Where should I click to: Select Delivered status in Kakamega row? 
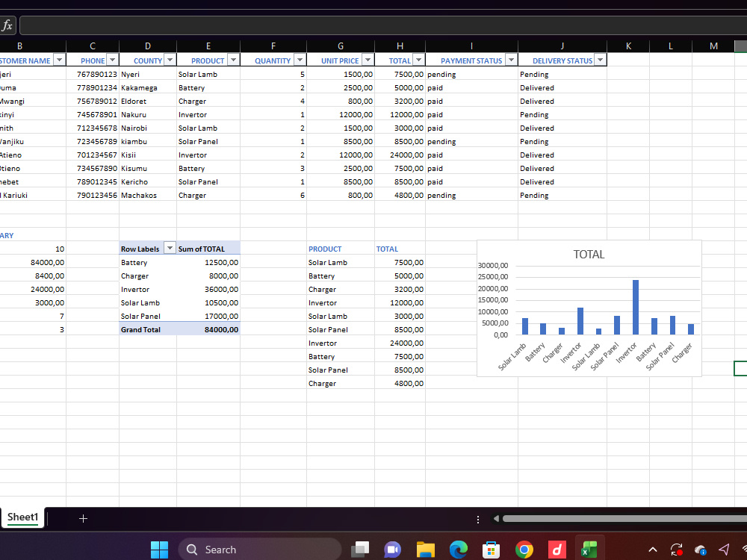pos(562,87)
